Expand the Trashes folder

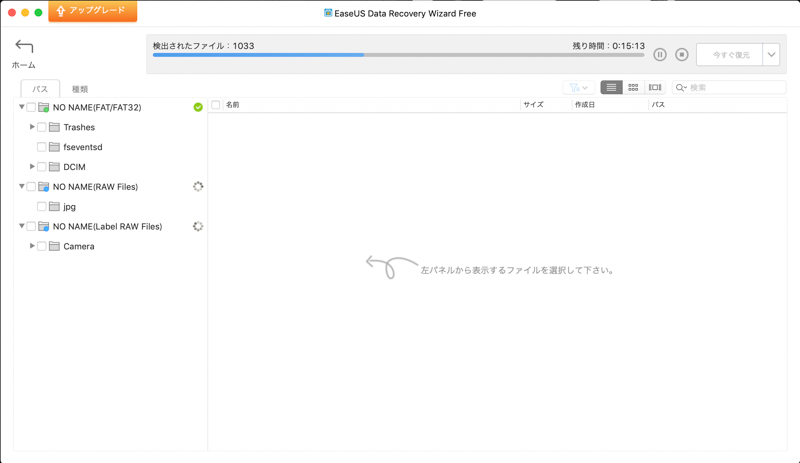click(32, 127)
